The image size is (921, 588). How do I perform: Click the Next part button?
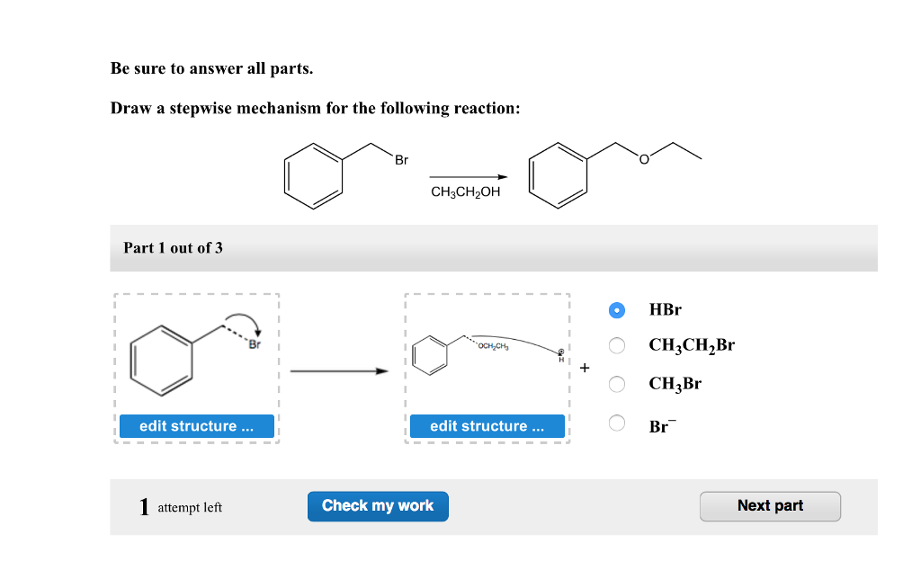[x=770, y=506]
